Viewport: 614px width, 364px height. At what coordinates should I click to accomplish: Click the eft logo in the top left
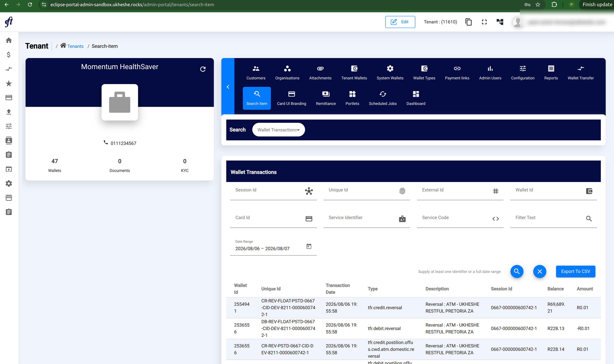(x=9, y=22)
